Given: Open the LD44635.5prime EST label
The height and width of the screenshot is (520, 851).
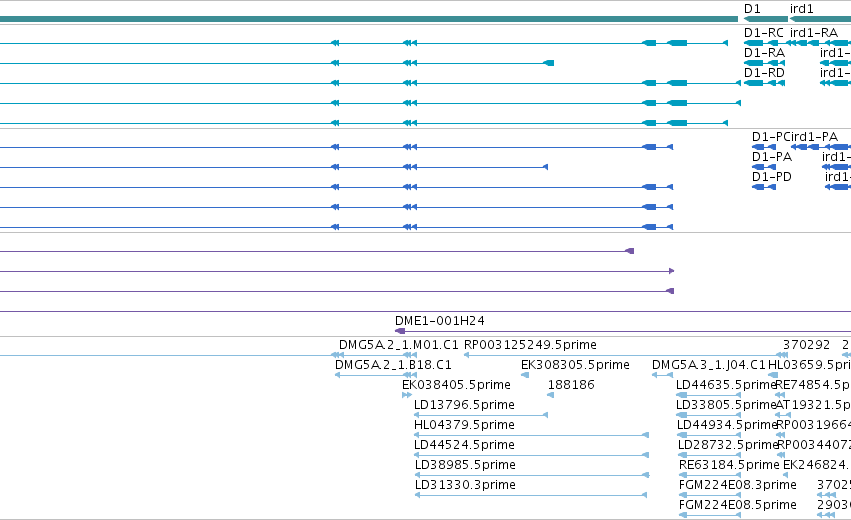Looking at the screenshot, I should [x=726, y=385].
